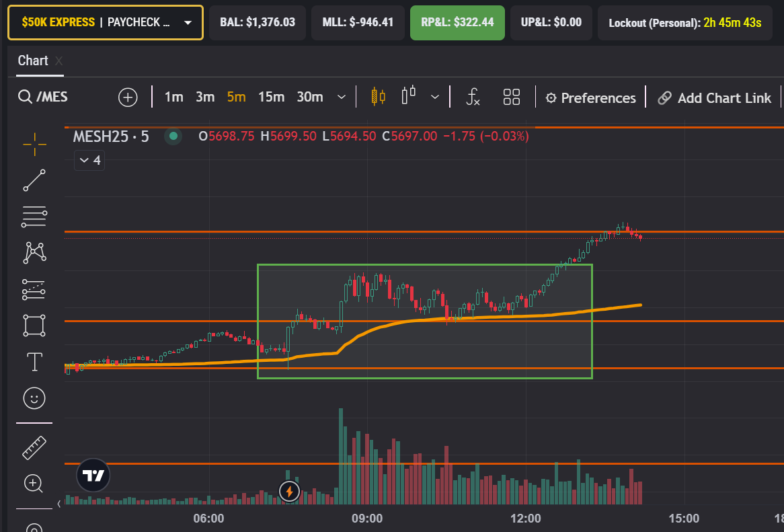Click the H5699.50 high value

click(288, 136)
